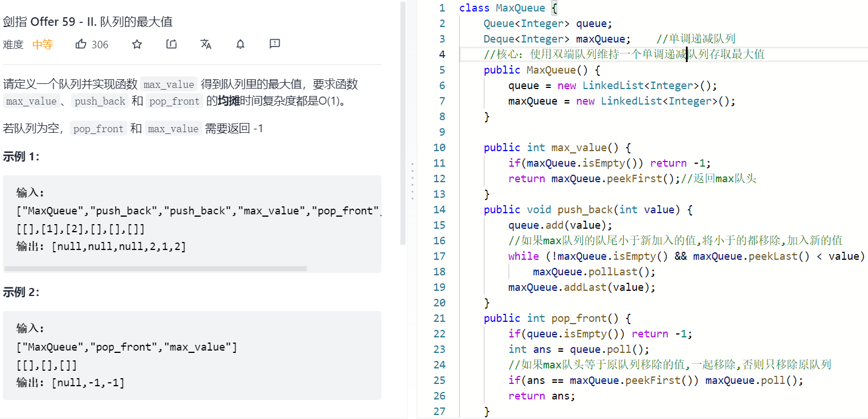Viewport: 868px width, 419px height.
Task: Click the 'Queue<Integer> queue;' declaration
Action: click(548, 24)
